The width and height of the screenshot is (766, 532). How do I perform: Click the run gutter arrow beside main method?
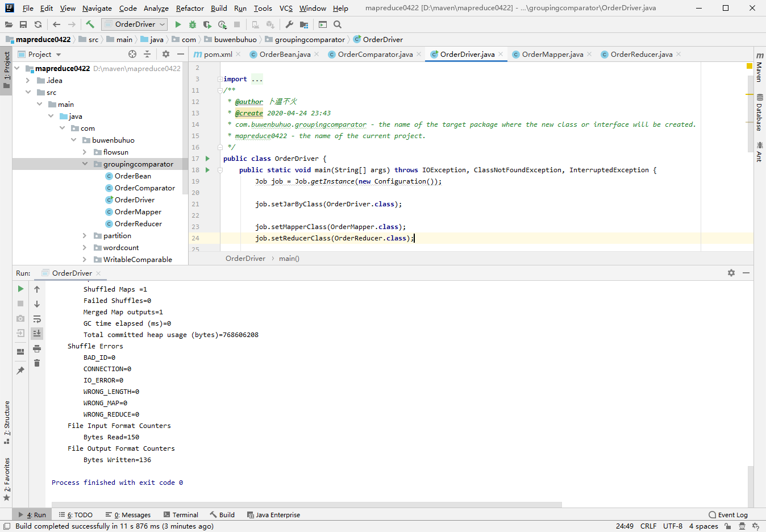[x=207, y=170]
